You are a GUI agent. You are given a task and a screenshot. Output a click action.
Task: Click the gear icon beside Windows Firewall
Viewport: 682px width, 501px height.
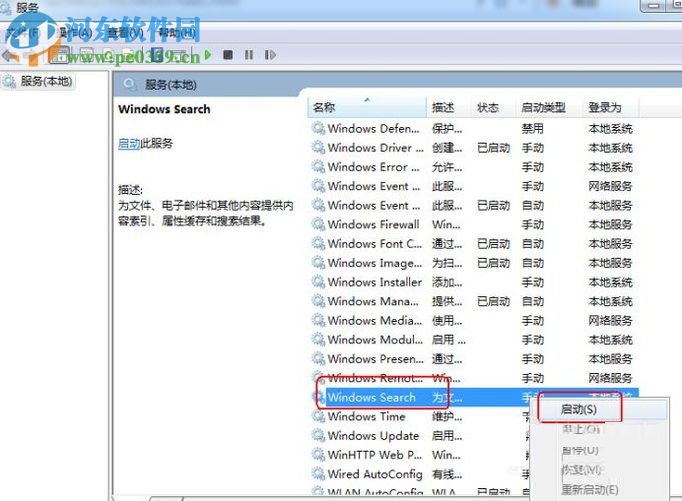(318, 224)
